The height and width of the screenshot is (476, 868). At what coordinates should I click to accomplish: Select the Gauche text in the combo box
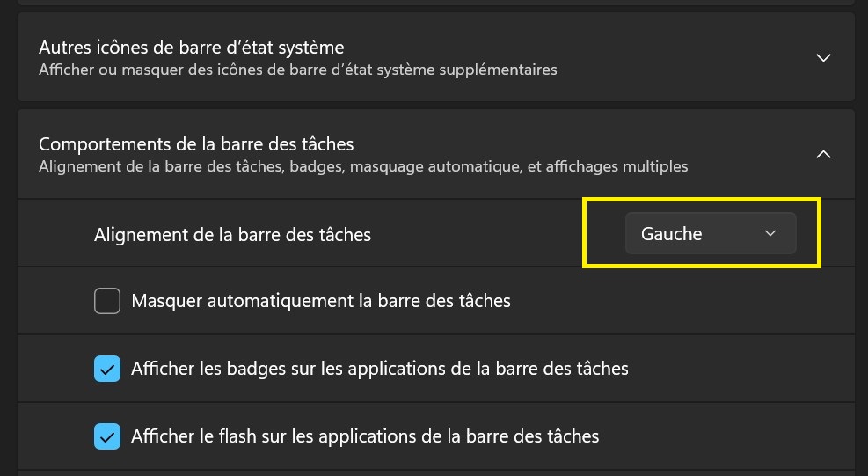point(672,234)
